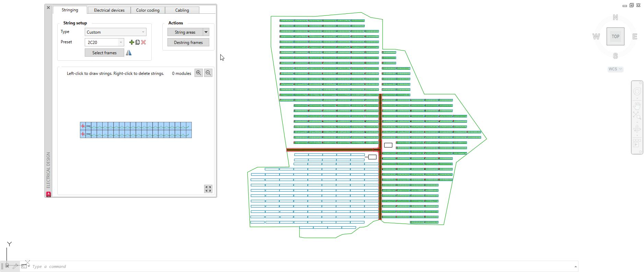Viewport: 644px width, 272px height.
Task: Expand the WCS coordinate system menu
Action: click(620, 69)
